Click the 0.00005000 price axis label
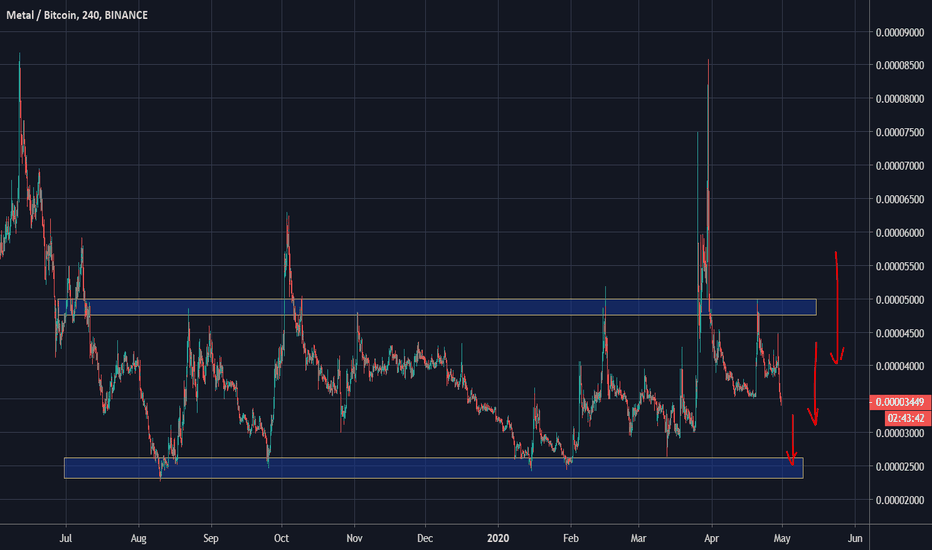The image size is (932, 550). pyautogui.click(x=899, y=300)
